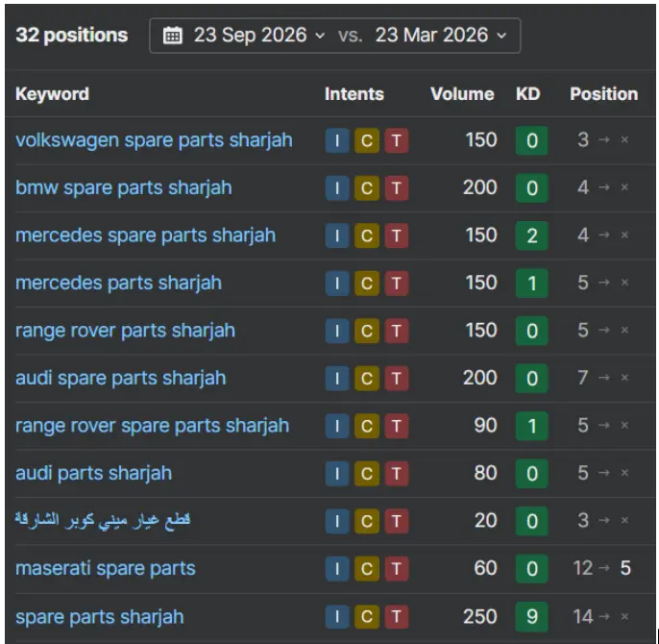Click volume 80 in audi parts sharjah row

(x=485, y=473)
